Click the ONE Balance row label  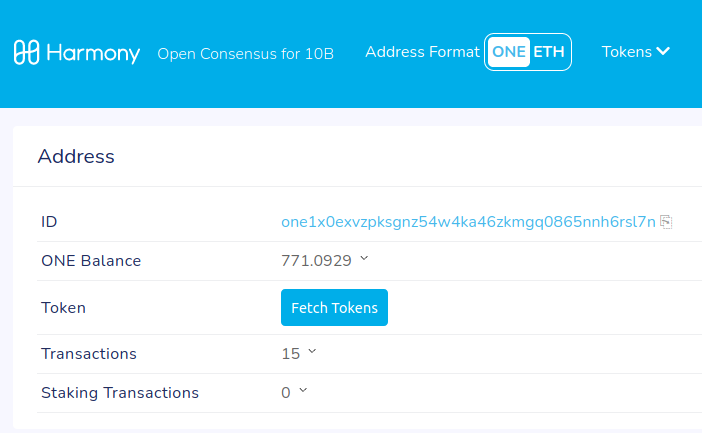pos(91,261)
